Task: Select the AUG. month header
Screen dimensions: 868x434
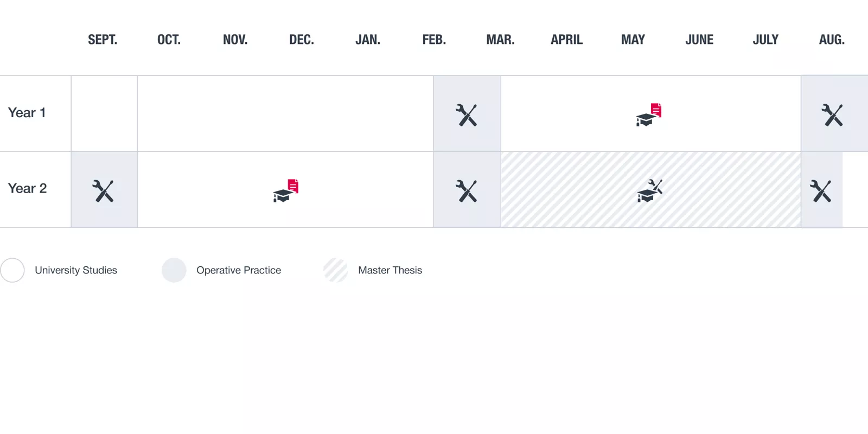Action: (832, 40)
